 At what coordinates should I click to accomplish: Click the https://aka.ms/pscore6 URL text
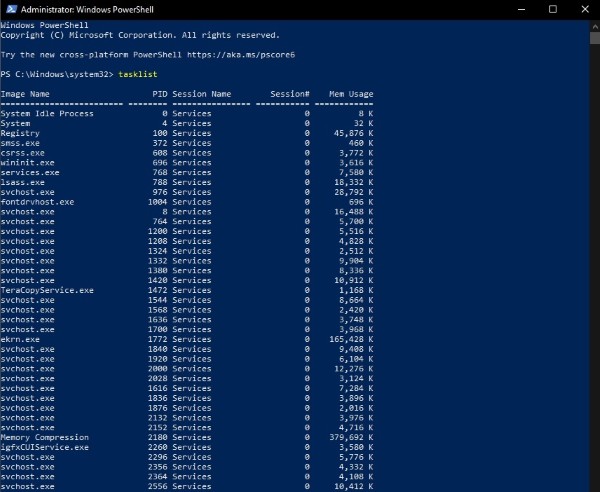[x=241, y=55]
